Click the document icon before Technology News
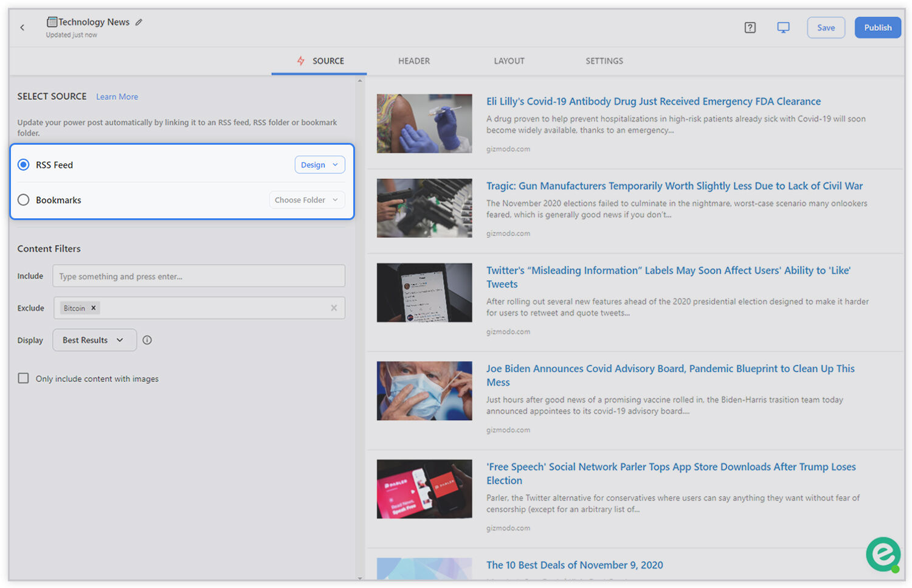Image resolution: width=912 pixels, height=588 pixels. click(52, 22)
